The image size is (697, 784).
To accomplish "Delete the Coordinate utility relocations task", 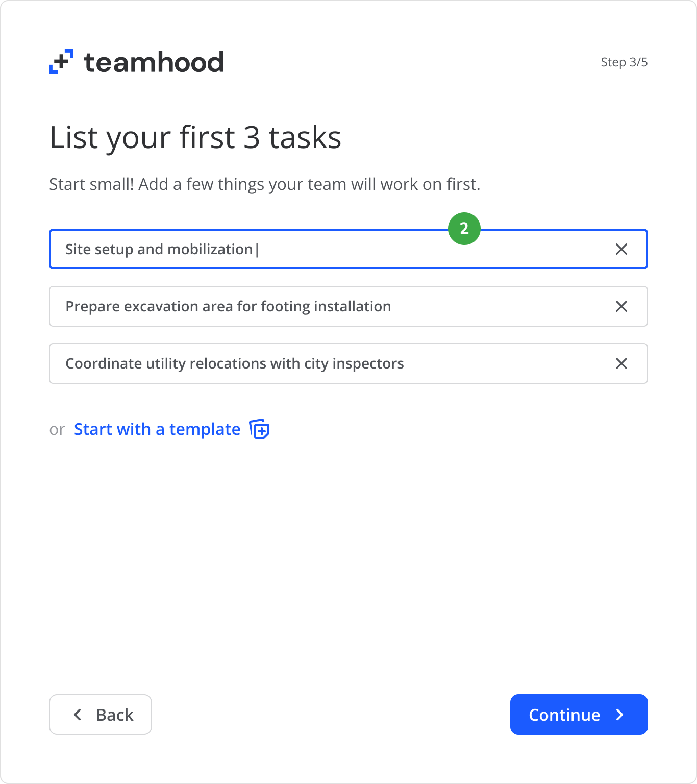I will pos(621,363).
